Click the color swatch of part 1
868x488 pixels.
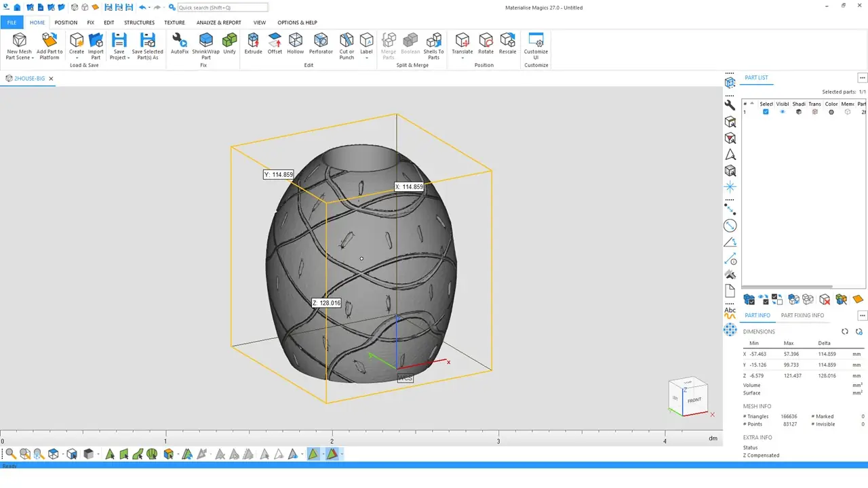pyautogui.click(x=831, y=112)
